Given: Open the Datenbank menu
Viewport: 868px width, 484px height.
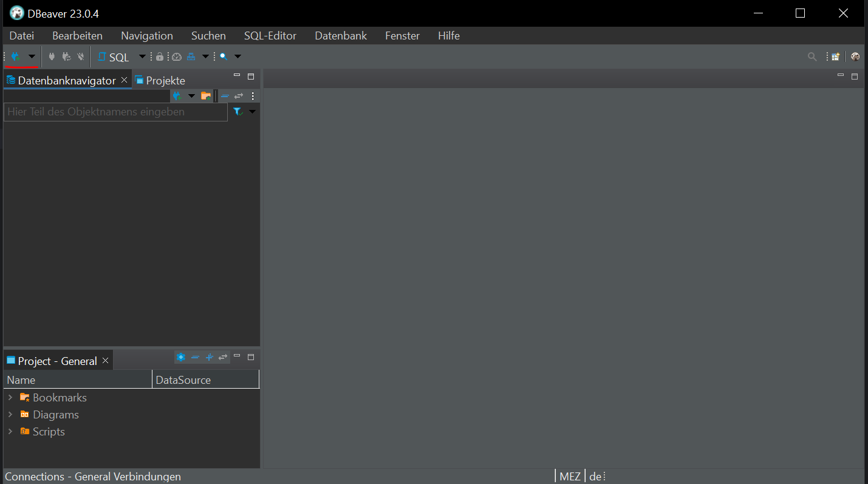Looking at the screenshot, I should click(341, 36).
